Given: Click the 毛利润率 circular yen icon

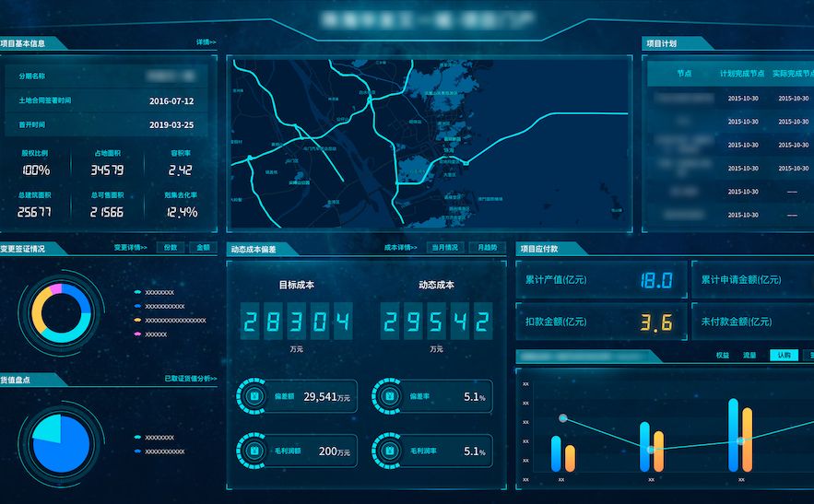Looking at the screenshot, I should pyautogui.click(x=387, y=451).
